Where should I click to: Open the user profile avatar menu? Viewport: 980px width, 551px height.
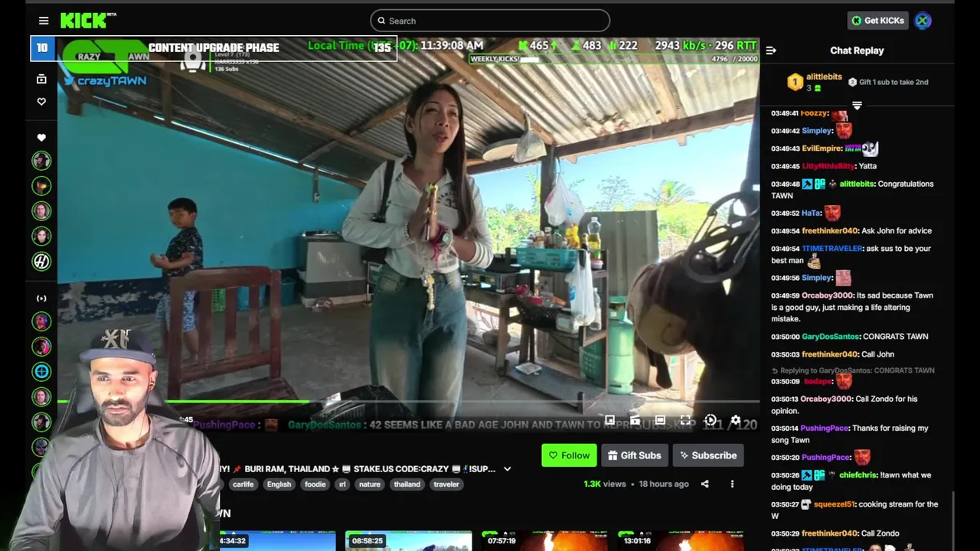click(923, 21)
